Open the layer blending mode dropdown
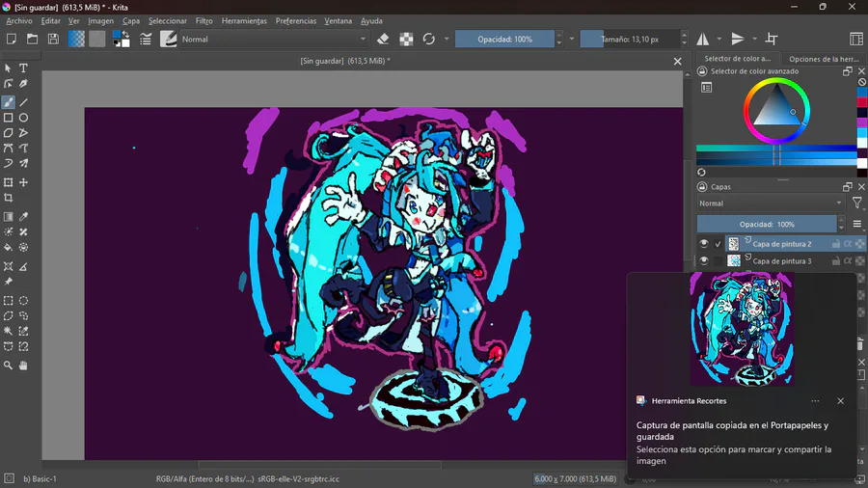This screenshot has height=488, width=868. point(770,203)
